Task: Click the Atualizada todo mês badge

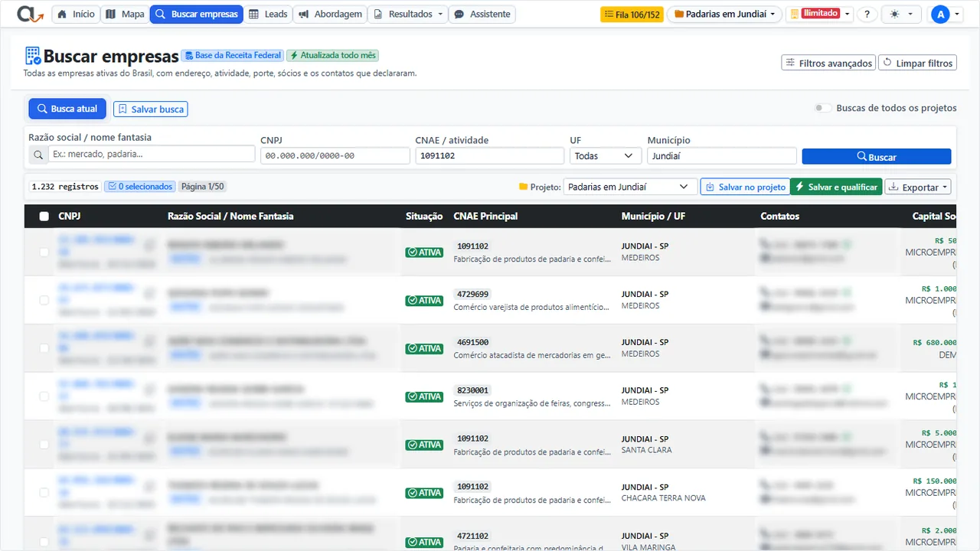Action: tap(332, 55)
